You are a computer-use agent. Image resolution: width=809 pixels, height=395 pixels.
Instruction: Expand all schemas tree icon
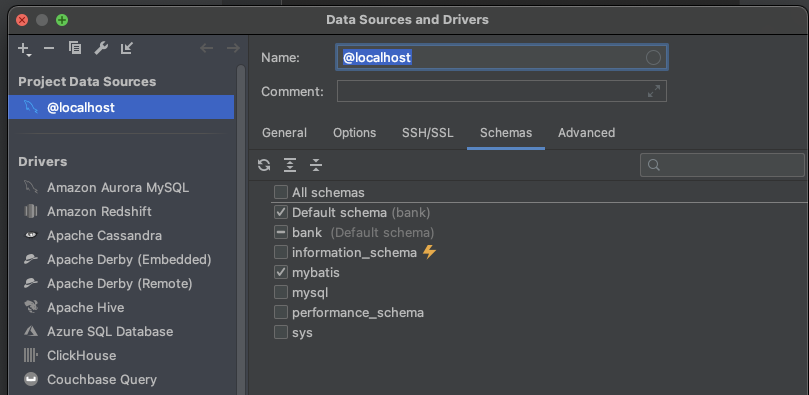click(x=290, y=165)
